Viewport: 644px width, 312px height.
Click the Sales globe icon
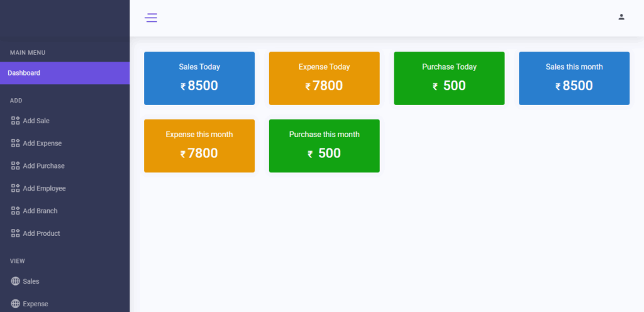coord(16,281)
